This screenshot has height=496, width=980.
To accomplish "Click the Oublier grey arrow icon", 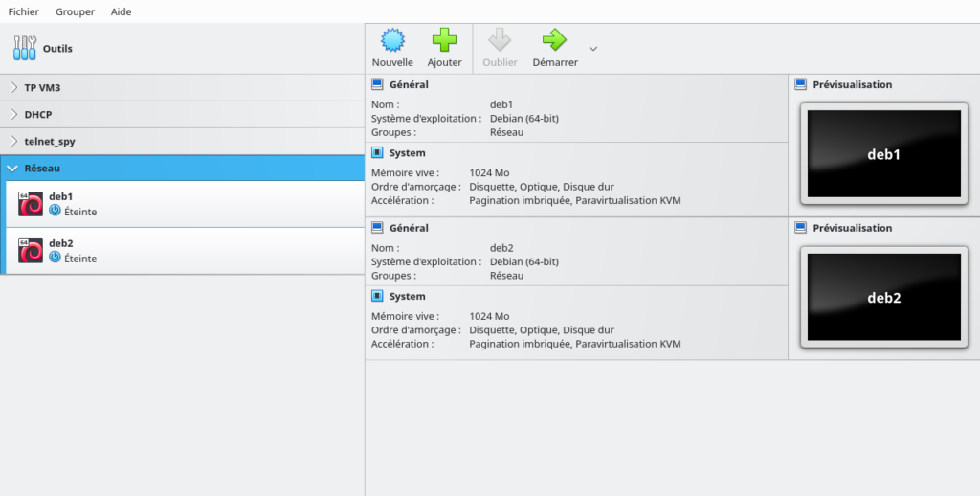I will click(x=500, y=40).
